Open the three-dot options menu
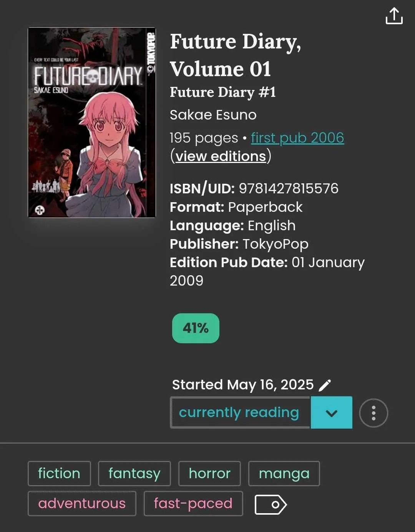Screen dimensions: 415x532 (x=373, y=413)
